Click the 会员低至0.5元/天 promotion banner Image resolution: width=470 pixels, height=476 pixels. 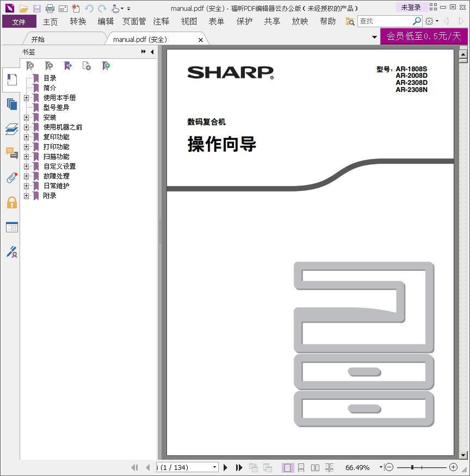pos(424,36)
